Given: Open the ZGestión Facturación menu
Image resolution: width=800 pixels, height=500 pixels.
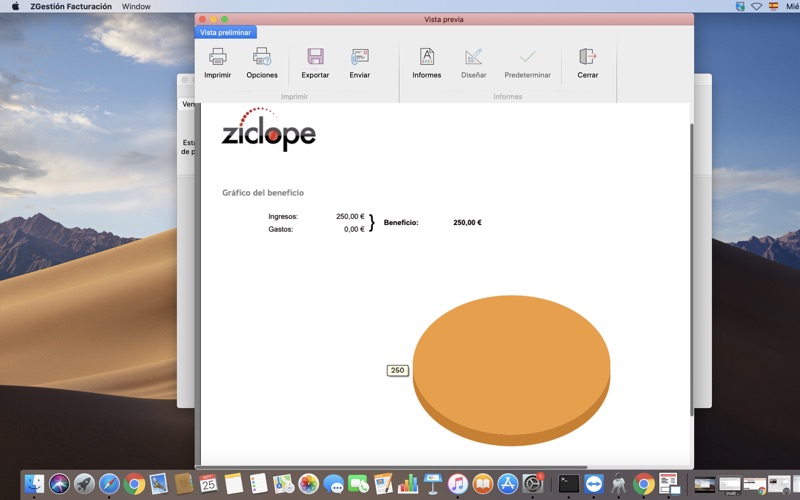Looking at the screenshot, I should pos(71,6).
